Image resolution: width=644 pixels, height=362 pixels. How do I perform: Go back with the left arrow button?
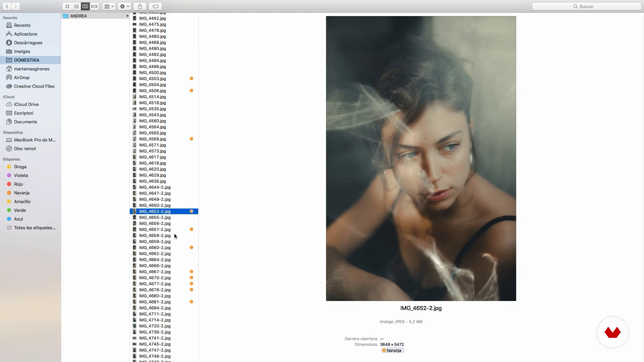[x=7, y=6]
